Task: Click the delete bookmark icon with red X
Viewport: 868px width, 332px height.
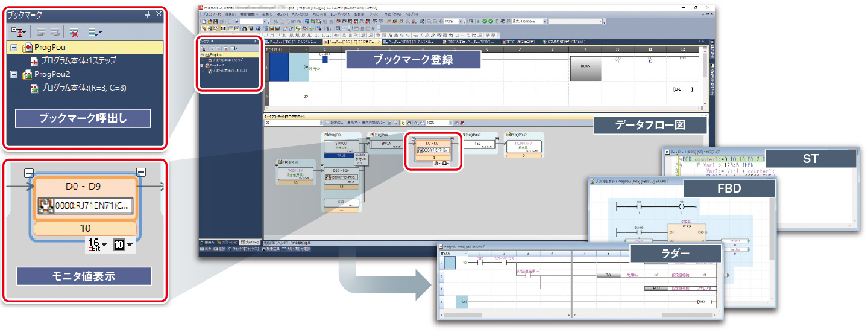Action: [74, 32]
